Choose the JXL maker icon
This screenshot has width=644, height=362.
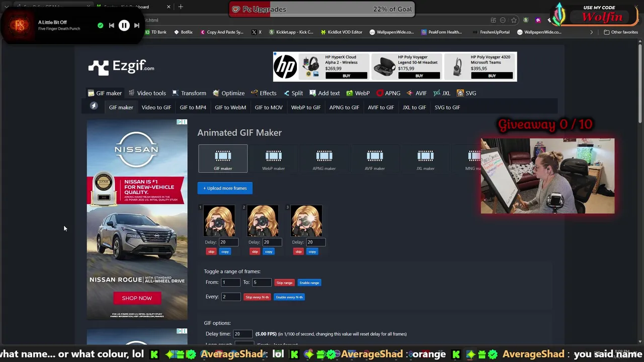point(425,159)
